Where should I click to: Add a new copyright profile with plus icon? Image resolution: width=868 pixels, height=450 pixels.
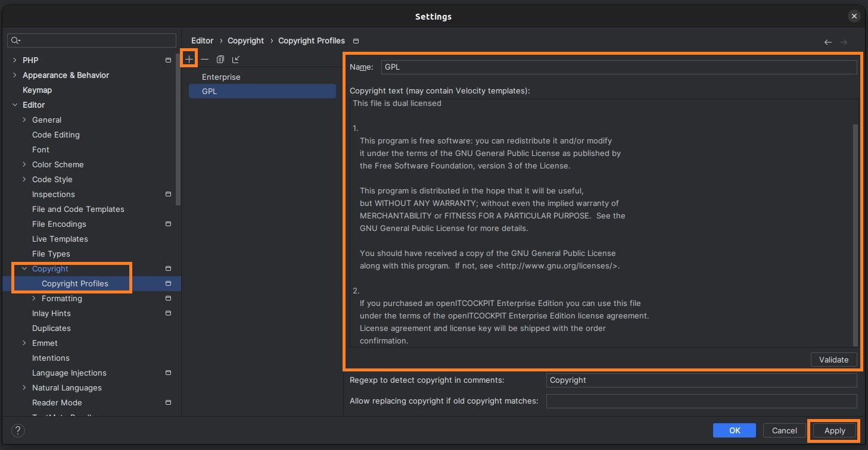point(189,60)
